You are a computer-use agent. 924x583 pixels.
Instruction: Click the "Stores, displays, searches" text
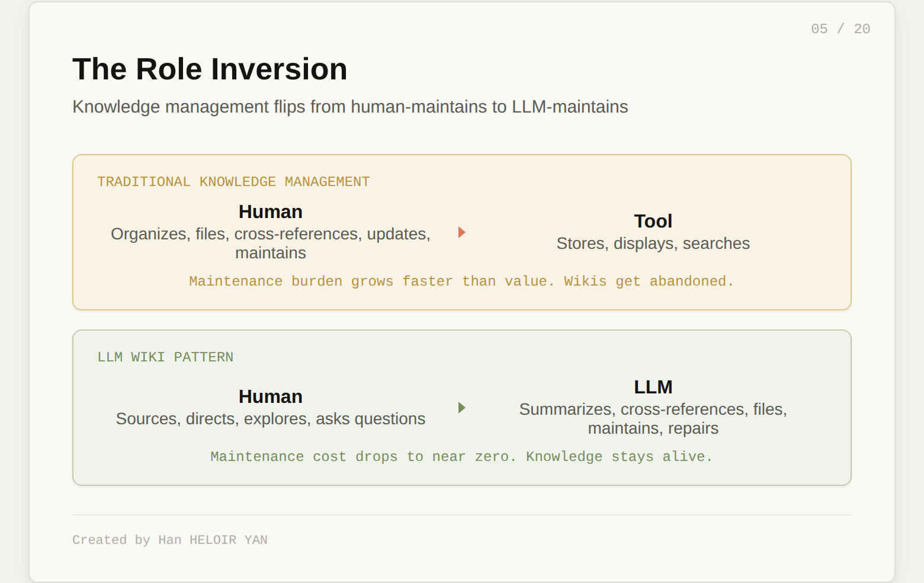coord(653,244)
